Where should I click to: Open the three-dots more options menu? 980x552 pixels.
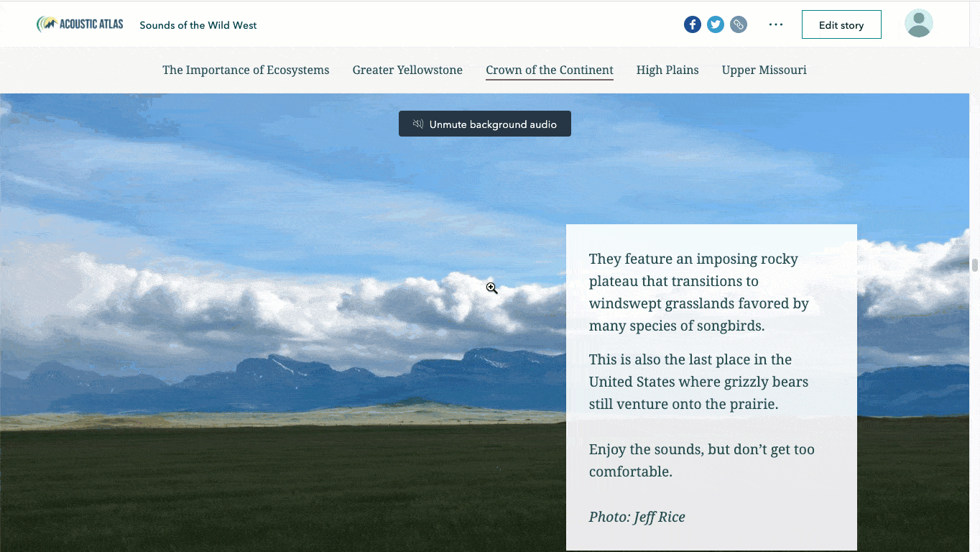[775, 24]
